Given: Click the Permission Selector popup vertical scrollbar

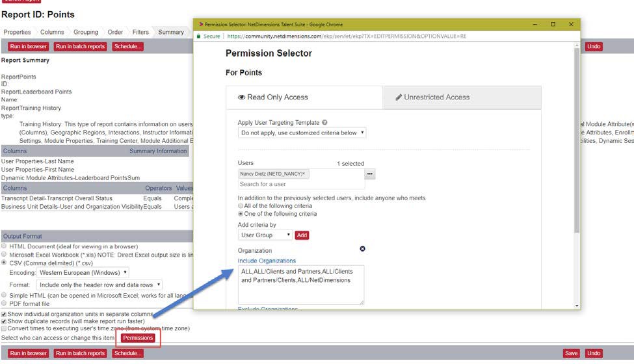Looking at the screenshot, I should [577, 139].
